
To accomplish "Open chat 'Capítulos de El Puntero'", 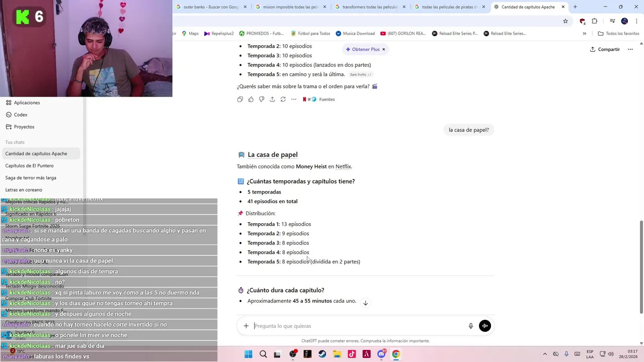I will tap(40, 165).
